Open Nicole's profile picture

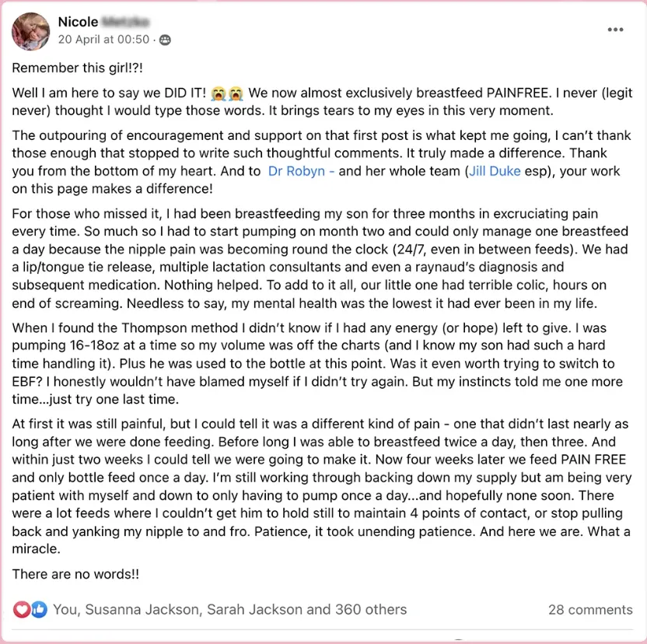(x=30, y=31)
